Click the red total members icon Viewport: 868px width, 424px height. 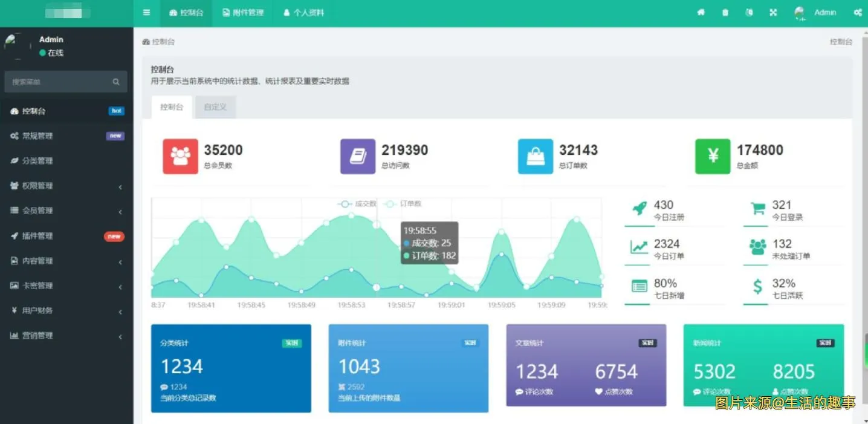(180, 156)
